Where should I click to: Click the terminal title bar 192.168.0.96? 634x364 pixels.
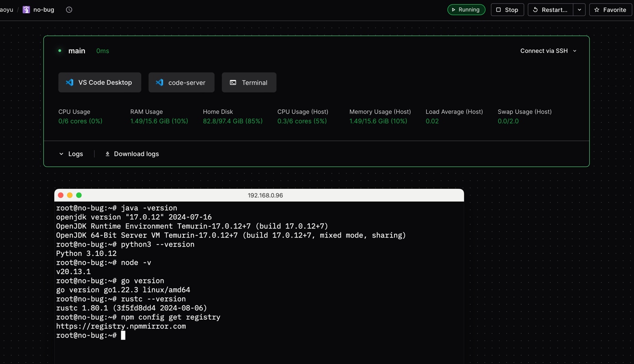click(265, 195)
